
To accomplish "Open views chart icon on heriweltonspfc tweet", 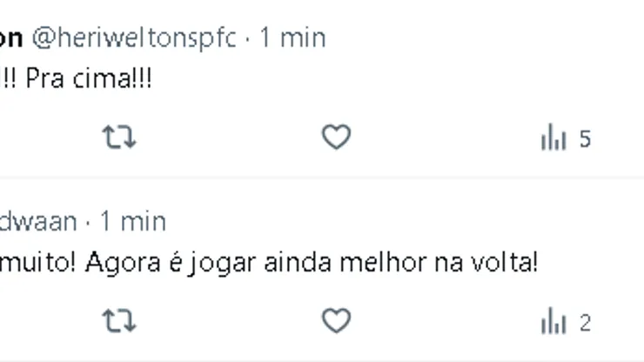I will pos(553,138).
